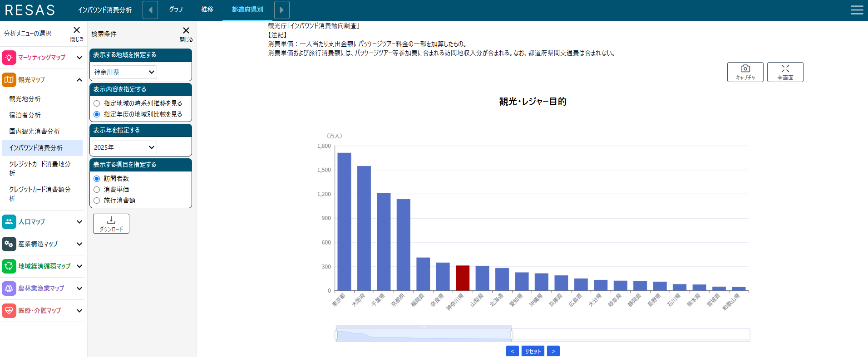The height and width of the screenshot is (357, 868).
Task: Download data with the ダウンロード button
Action: point(111,224)
